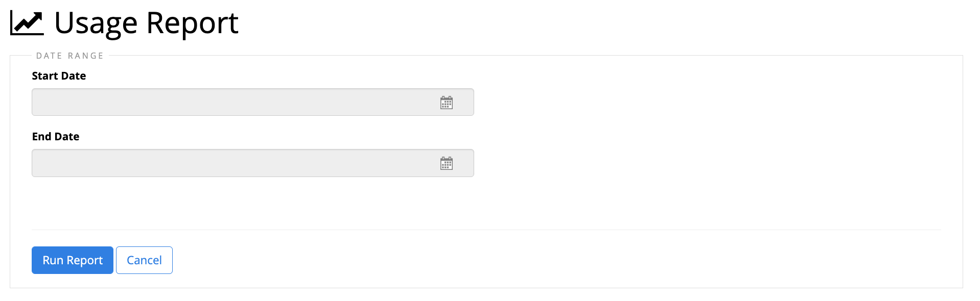Open the End Date calendar icon

click(447, 163)
